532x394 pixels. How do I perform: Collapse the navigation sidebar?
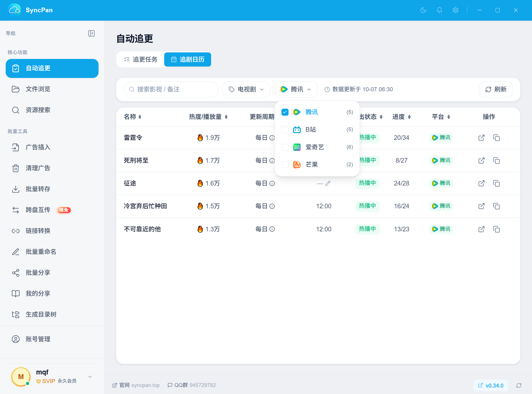point(91,33)
